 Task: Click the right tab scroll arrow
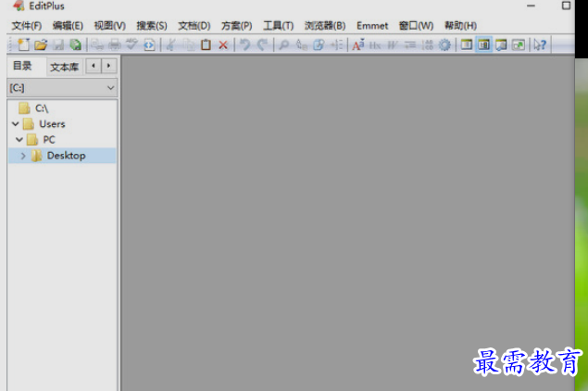tap(108, 66)
